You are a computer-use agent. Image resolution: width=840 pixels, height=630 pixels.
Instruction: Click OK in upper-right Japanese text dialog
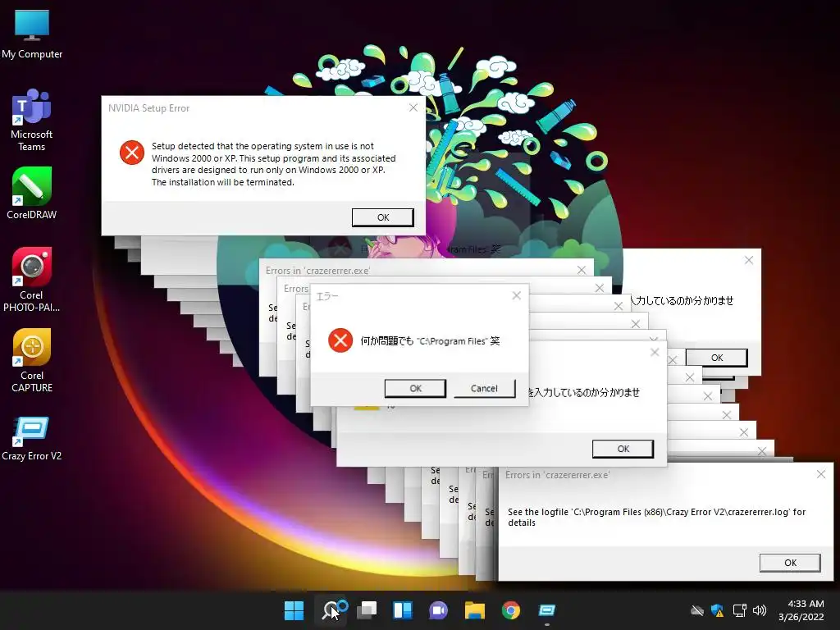click(717, 358)
